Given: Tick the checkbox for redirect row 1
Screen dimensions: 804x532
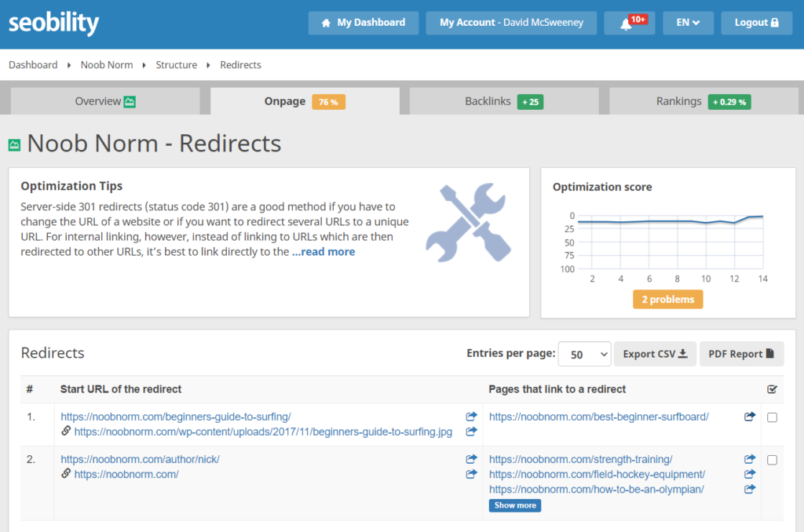Looking at the screenshot, I should coord(773,417).
